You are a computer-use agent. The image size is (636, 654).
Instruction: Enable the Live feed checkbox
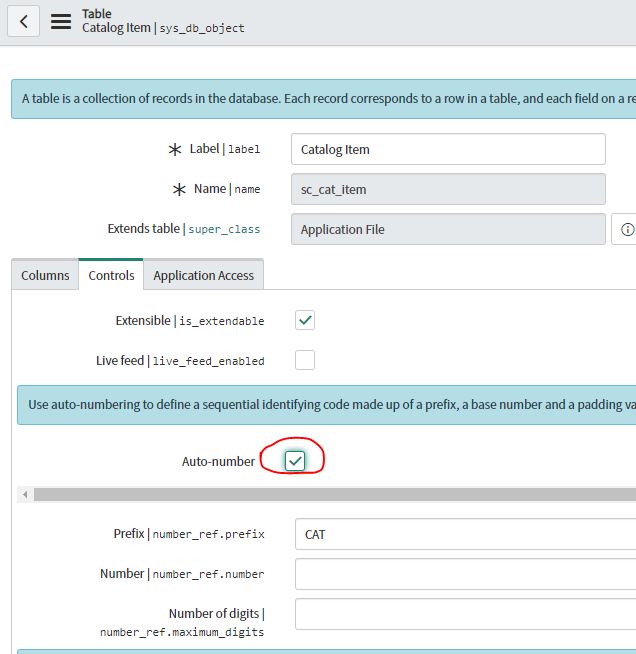(x=305, y=360)
